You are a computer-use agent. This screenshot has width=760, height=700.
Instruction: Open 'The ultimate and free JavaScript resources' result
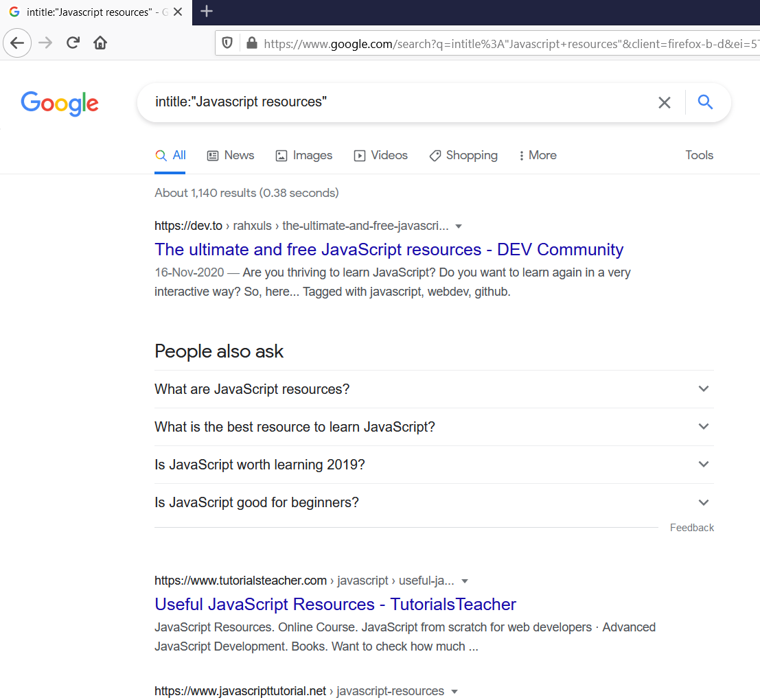tap(389, 249)
